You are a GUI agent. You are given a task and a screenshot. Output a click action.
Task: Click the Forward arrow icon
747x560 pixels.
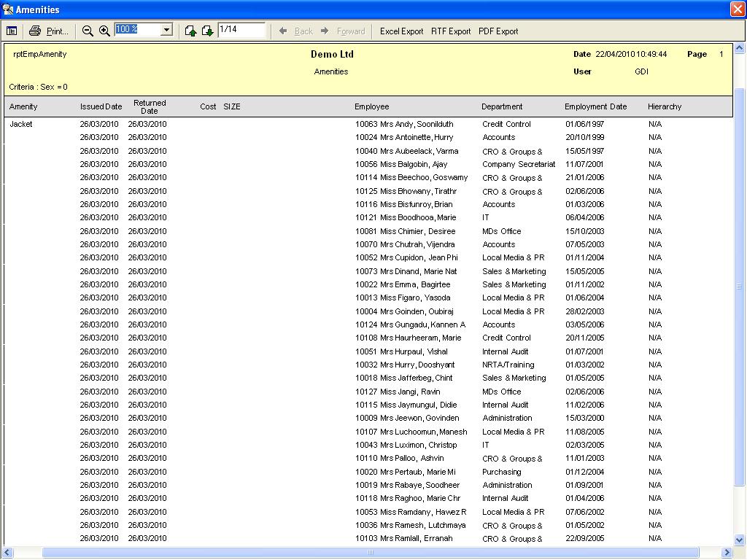point(325,31)
